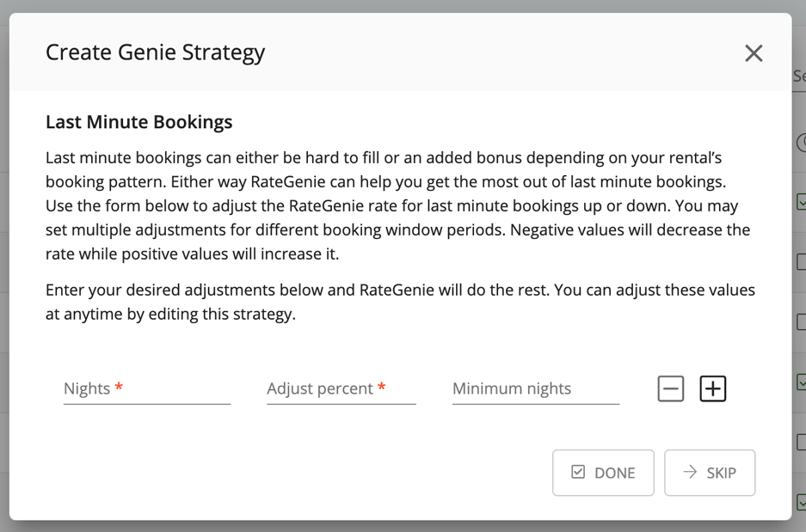
Task: Click the partial circular icon behind the dialog
Action: tap(801, 143)
